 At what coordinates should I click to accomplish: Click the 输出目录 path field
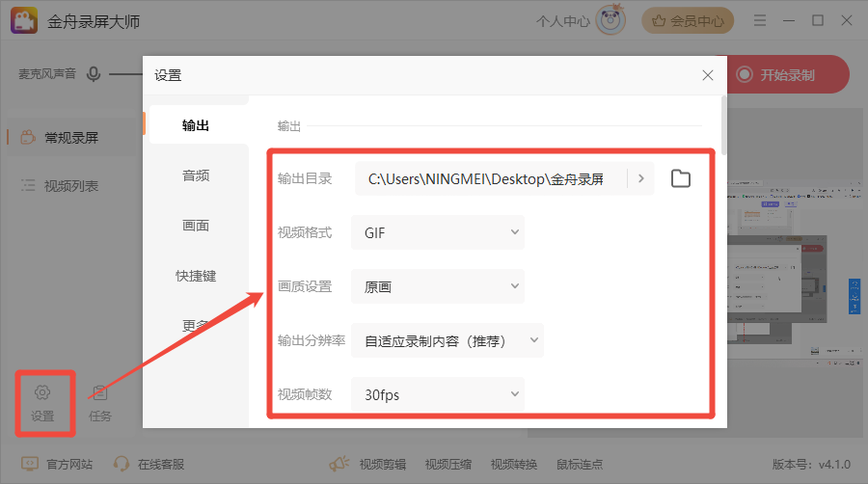click(491, 178)
